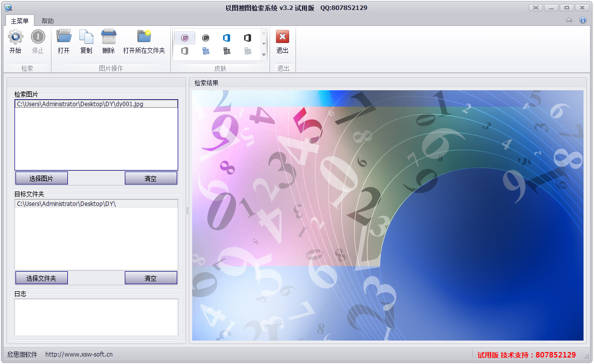Click the 开始 start search icon
This screenshot has width=594, height=364.
tap(15, 37)
